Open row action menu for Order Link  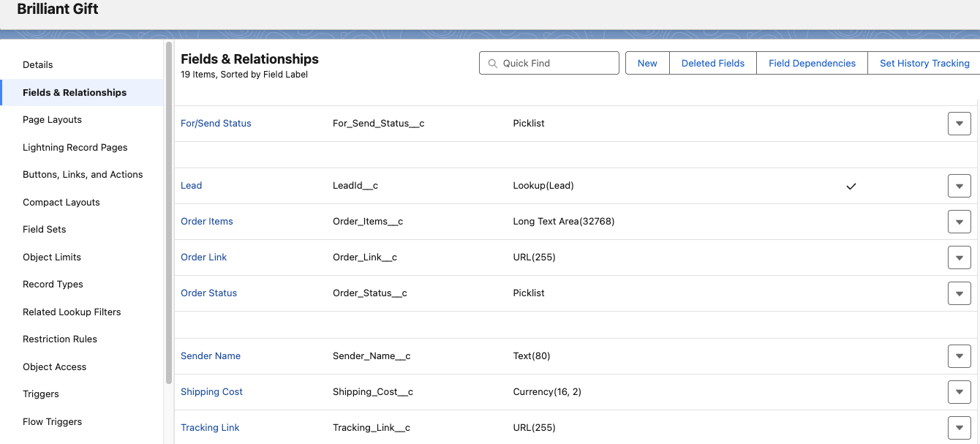959,257
